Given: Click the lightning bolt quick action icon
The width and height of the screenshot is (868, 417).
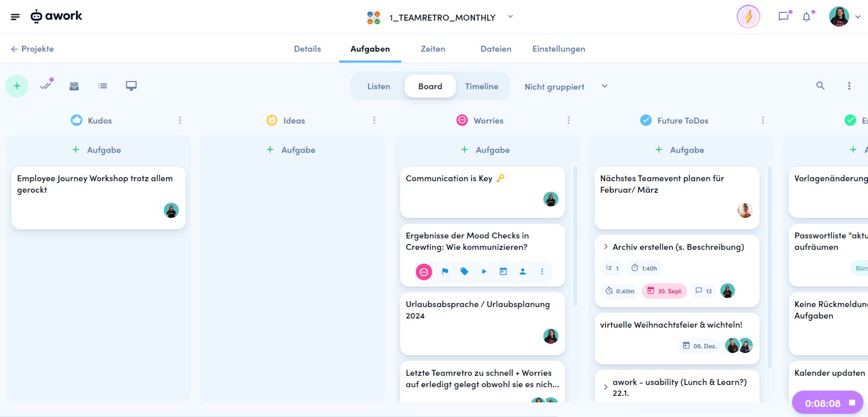Looking at the screenshot, I should pos(749,17).
